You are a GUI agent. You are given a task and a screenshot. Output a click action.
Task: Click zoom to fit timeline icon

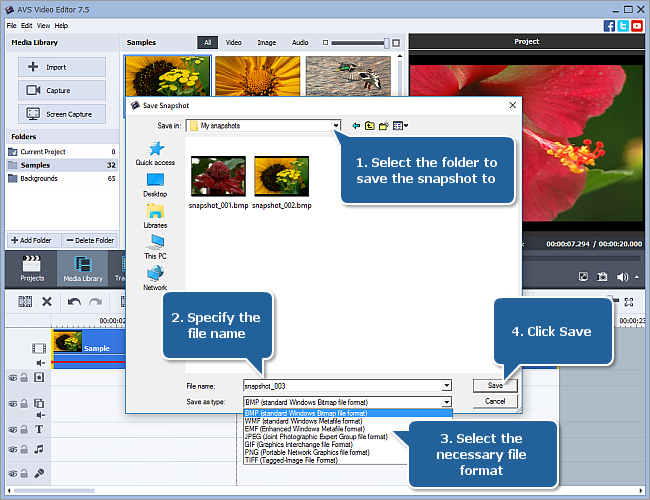(629, 302)
